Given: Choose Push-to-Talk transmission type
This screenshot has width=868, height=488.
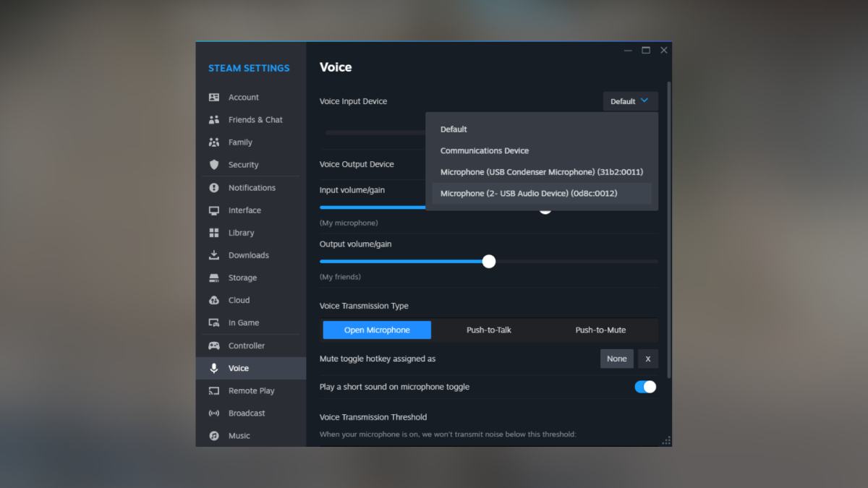Looking at the screenshot, I should [x=489, y=330].
